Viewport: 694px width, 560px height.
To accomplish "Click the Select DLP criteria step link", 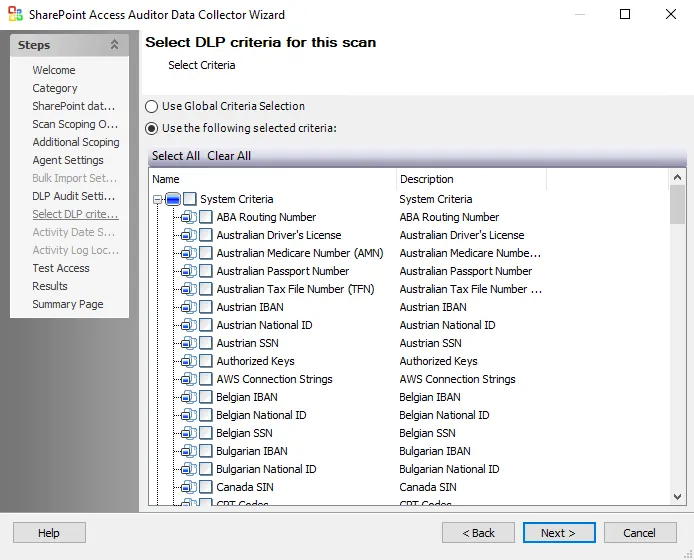I will (x=75, y=214).
